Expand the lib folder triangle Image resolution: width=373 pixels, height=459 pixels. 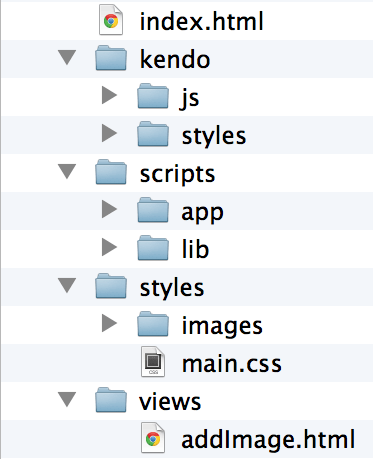click(109, 247)
